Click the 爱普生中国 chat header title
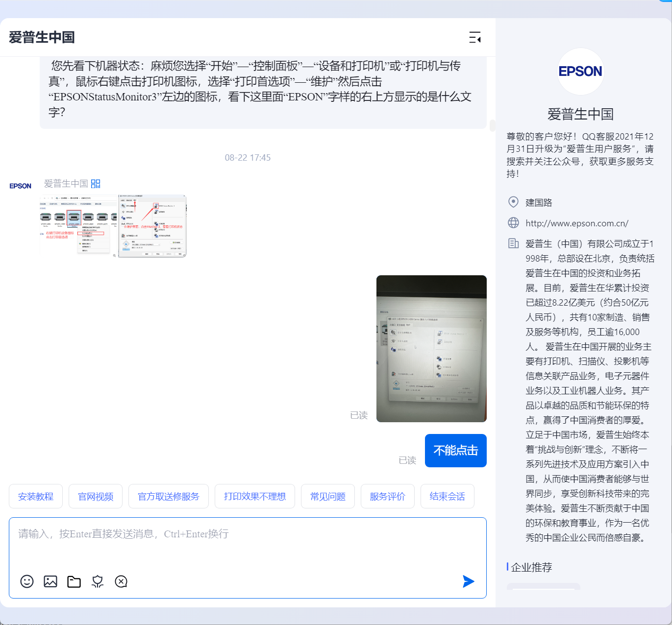Screen dimensions: 672x625 pyautogui.click(x=42, y=37)
